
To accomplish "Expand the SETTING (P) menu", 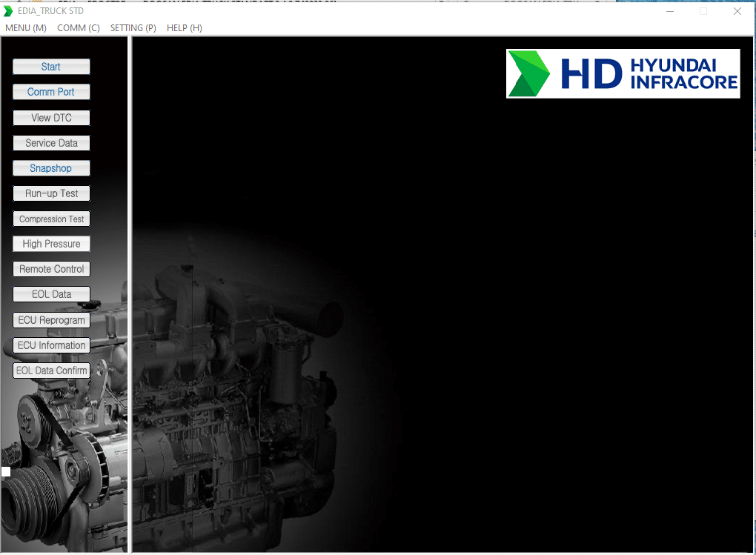I will click(x=133, y=28).
